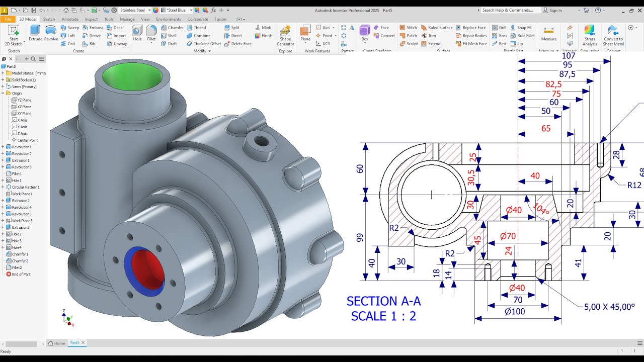
Task: Click the Fillet tool
Action: [151, 33]
